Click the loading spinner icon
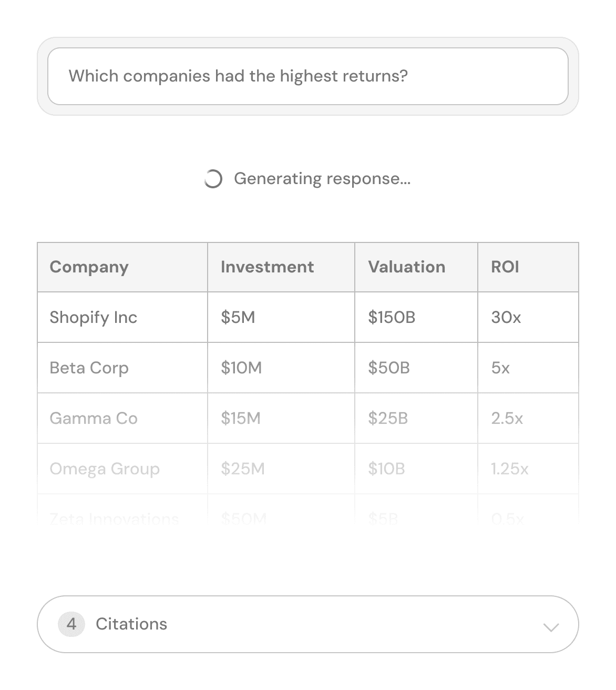 [x=213, y=179]
